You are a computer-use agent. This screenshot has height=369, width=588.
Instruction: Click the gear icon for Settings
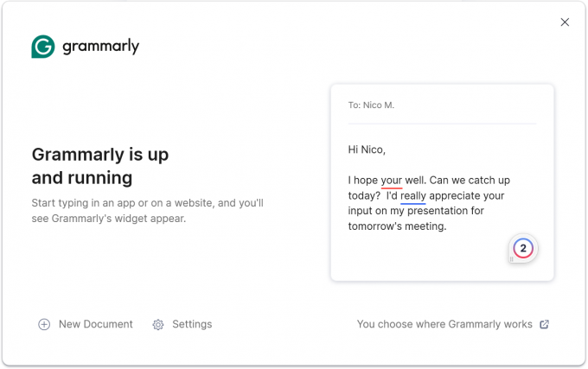point(158,324)
